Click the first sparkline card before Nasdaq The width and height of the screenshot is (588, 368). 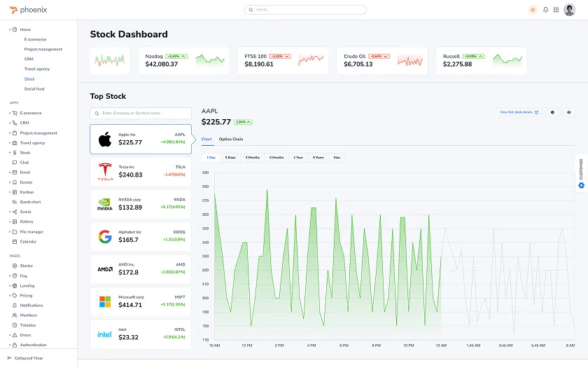pyautogui.click(x=110, y=61)
